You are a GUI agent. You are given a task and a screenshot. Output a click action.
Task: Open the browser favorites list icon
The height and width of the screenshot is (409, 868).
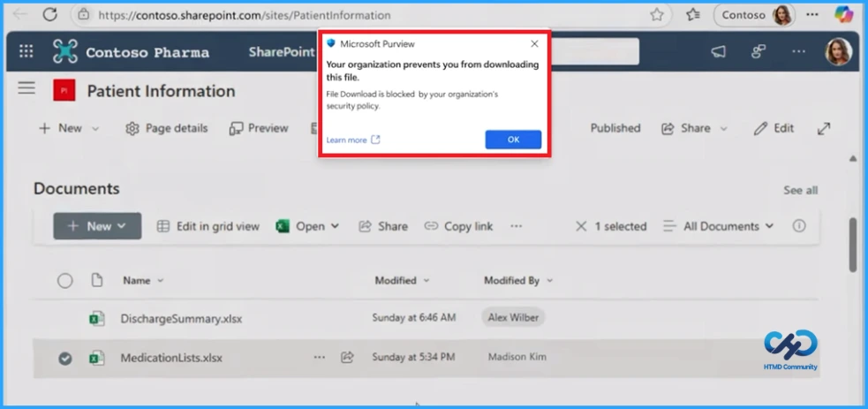tap(692, 15)
